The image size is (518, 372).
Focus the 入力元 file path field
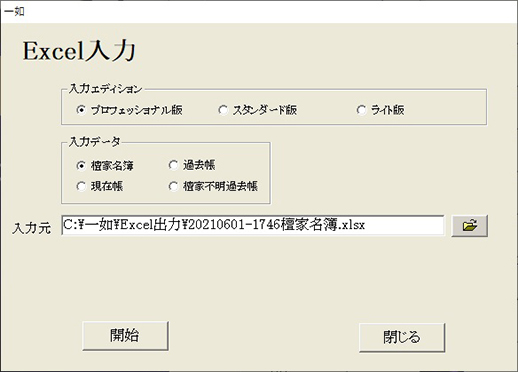point(253,225)
